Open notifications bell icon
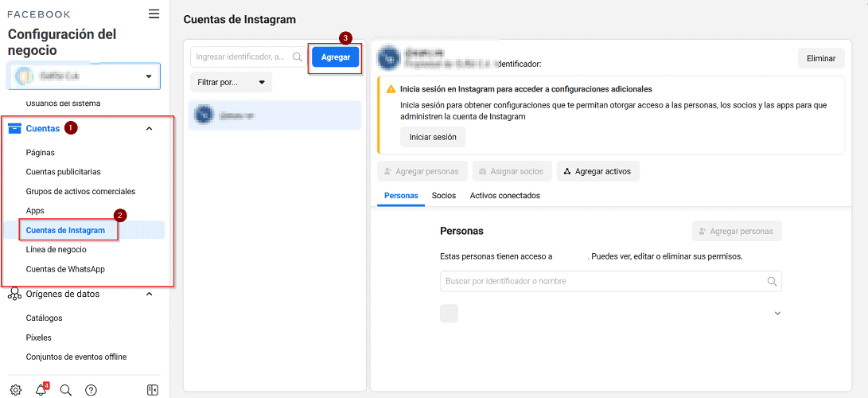This screenshot has width=868, height=398. (x=41, y=390)
